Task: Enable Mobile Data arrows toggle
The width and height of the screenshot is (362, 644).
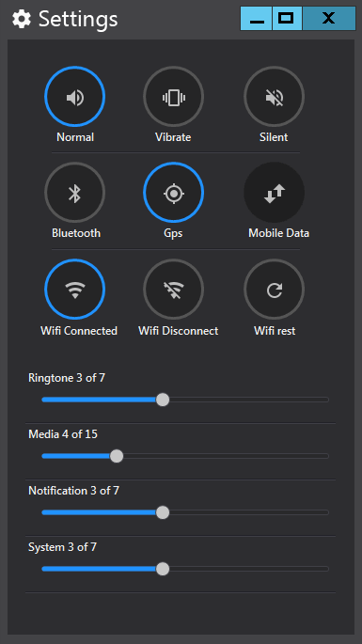Action: [274, 193]
